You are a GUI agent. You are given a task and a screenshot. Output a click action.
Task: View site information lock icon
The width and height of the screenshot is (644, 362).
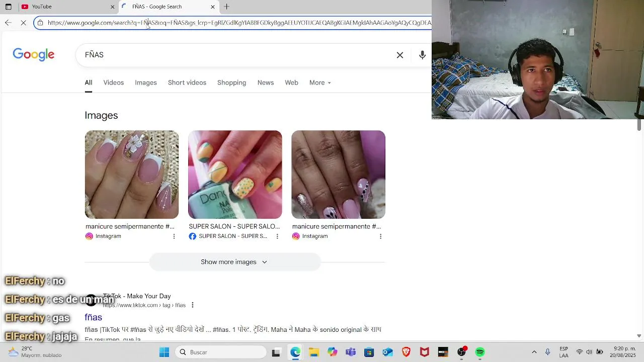pos(40,23)
